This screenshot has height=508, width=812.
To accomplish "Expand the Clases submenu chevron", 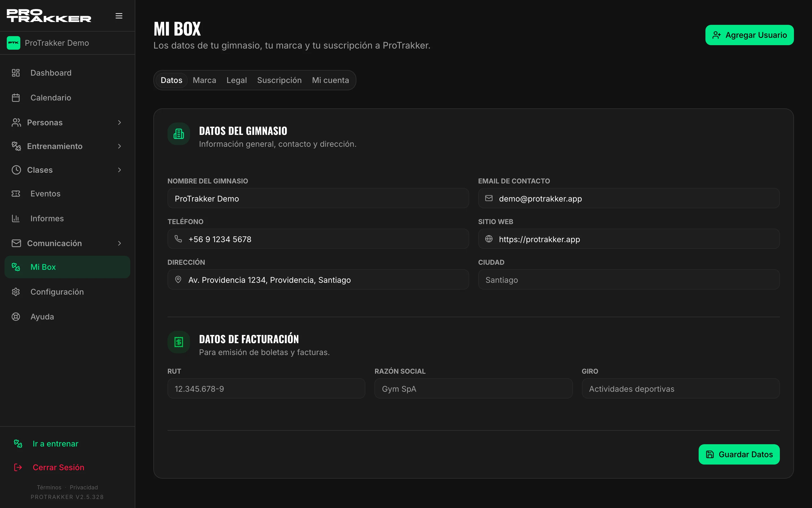I will click(120, 170).
